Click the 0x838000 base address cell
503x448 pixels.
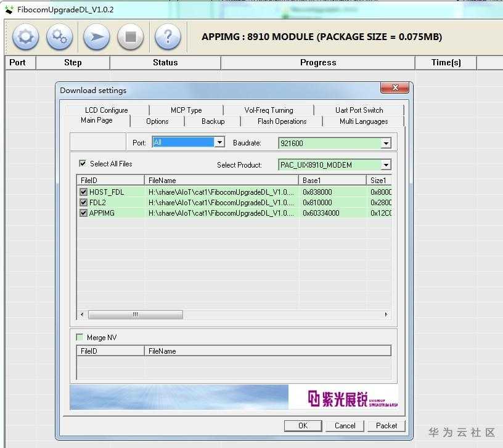tap(332, 192)
